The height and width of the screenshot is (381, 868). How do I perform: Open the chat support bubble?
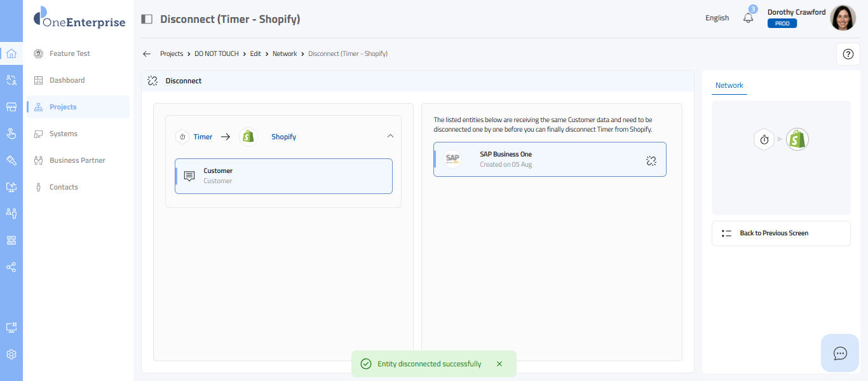840,353
